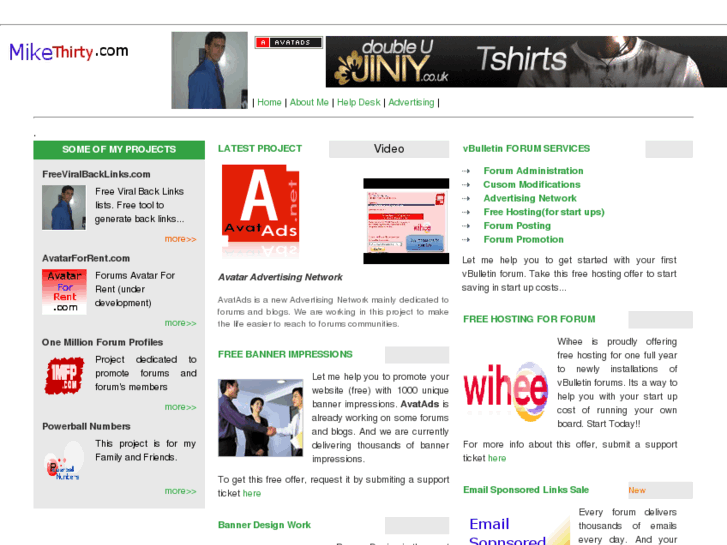Click the FREE BANNER IMPRESSIONS heading
The width and height of the screenshot is (727, 545).
[x=285, y=354]
